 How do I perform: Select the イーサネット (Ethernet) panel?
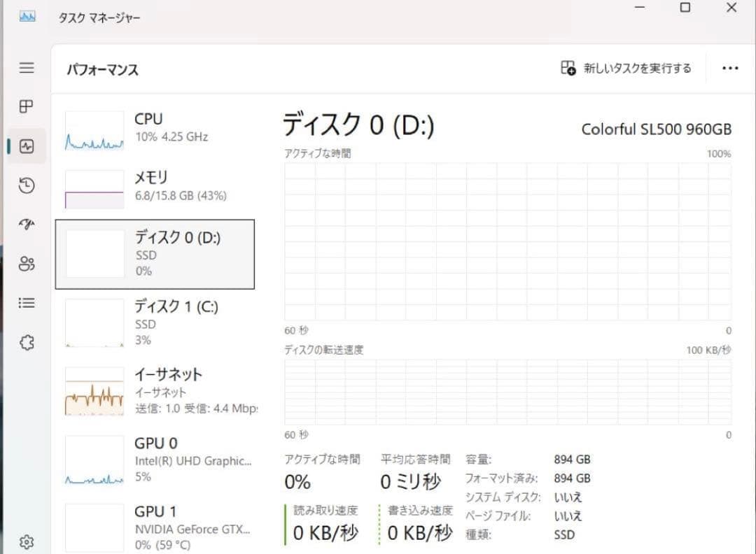tap(154, 390)
